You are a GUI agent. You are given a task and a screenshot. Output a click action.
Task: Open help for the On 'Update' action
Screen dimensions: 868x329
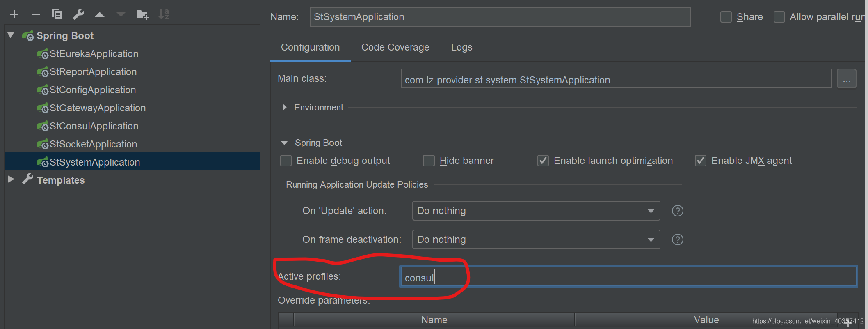(678, 211)
